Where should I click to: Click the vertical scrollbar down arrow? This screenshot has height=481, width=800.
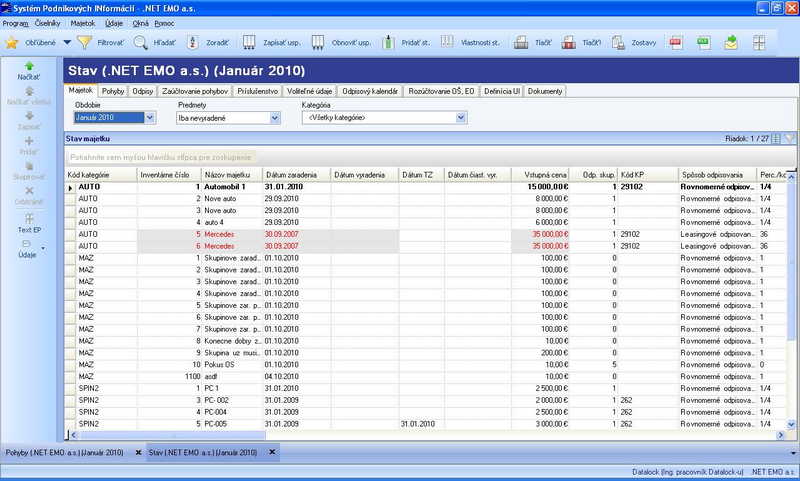point(791,424)
